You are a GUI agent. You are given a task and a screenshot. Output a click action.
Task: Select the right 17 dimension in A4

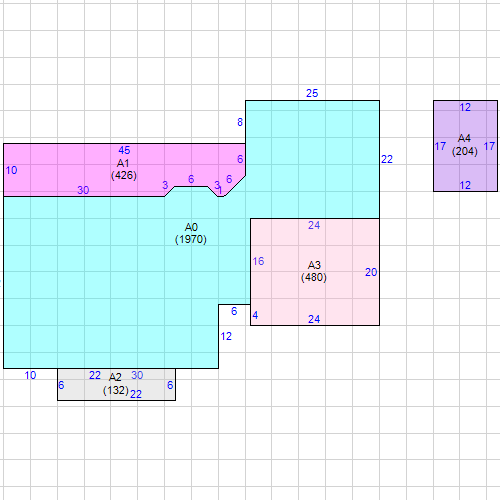point(489,146)
